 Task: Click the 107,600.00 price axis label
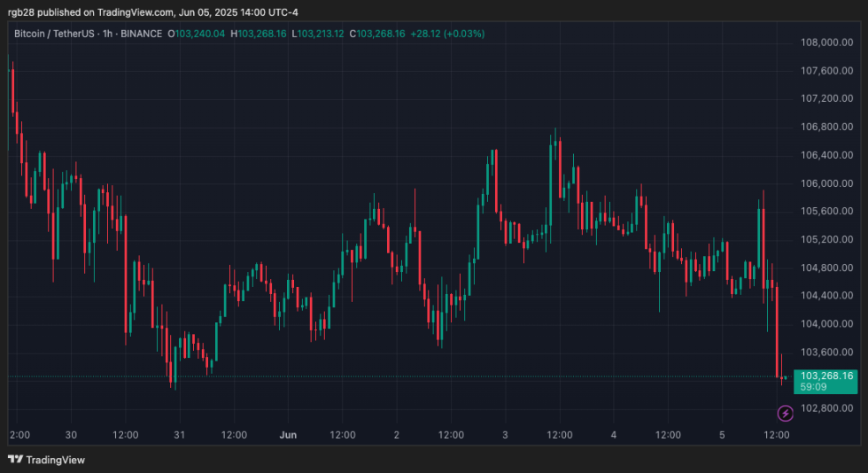tap(826, 71)
